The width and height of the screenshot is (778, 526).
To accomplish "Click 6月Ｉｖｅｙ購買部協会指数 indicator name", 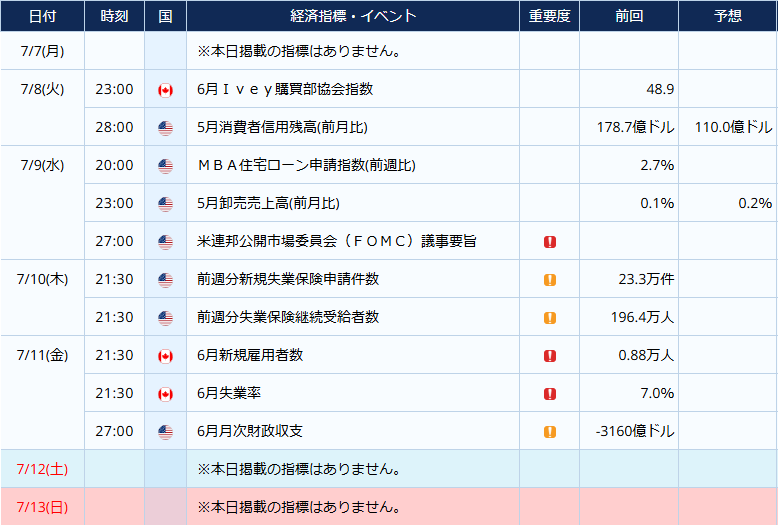I will (285, 89).
